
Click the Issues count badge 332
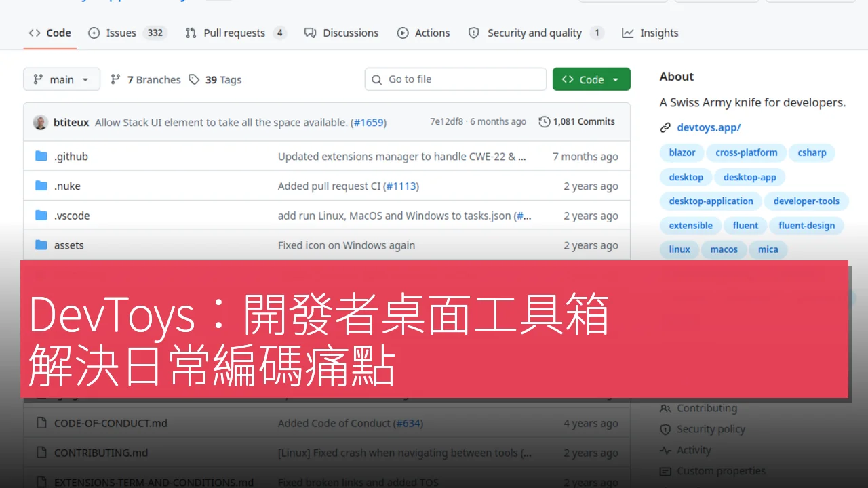tap(155, 33)
